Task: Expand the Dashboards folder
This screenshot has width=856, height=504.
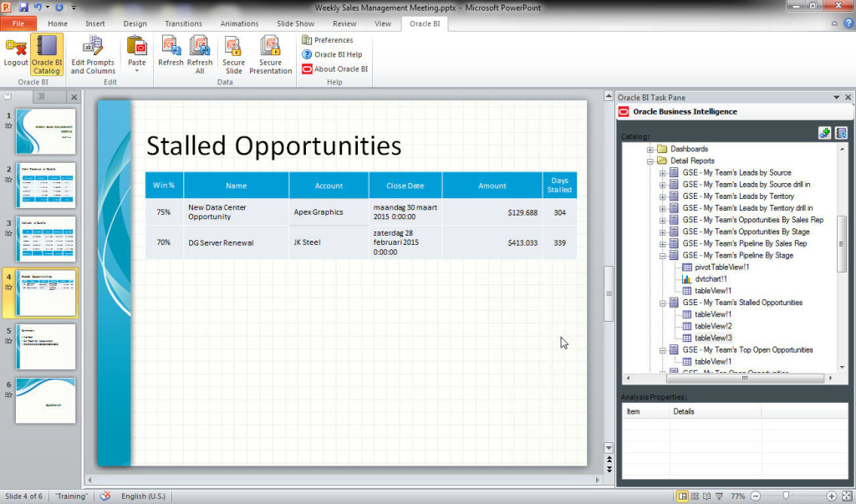Action: [x=650, y=149]
